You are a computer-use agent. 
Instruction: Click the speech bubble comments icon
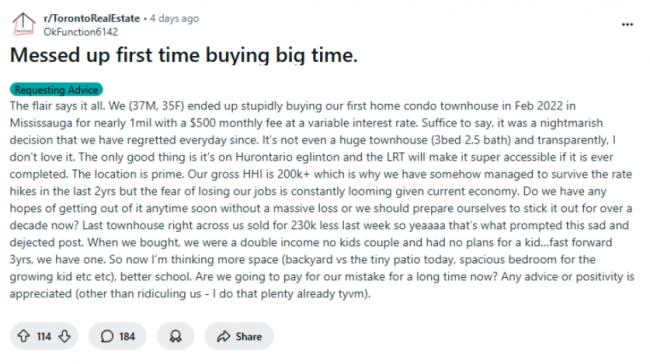tap(107, 336)
